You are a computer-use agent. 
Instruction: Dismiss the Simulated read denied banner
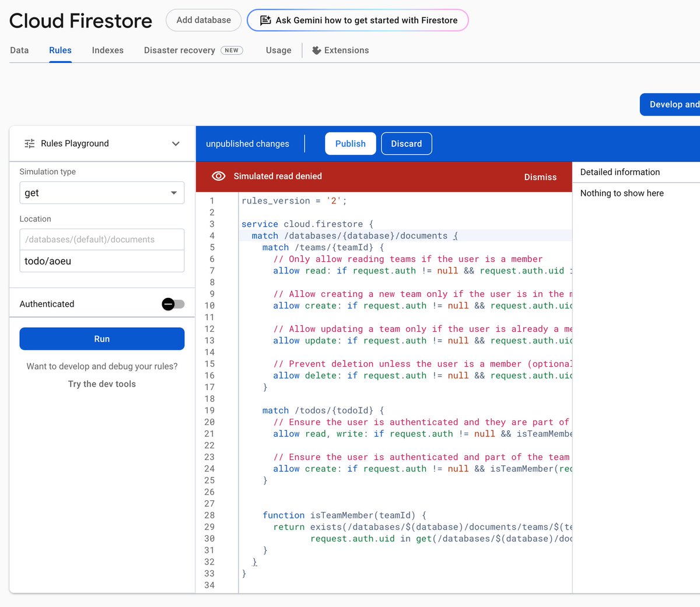point(540,177)
